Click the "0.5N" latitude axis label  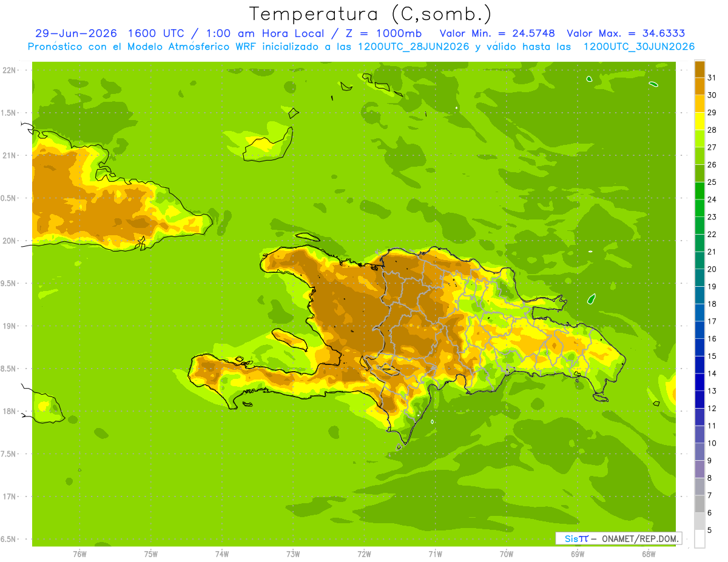pos(9,198)
